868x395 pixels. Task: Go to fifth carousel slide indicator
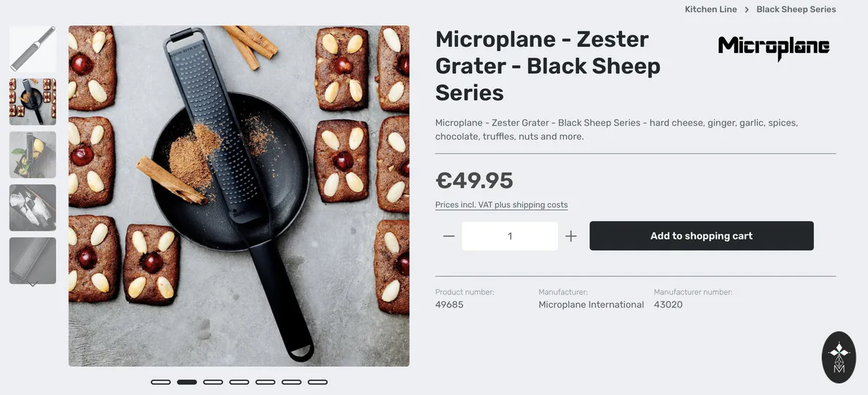click(x=265, y=382)
